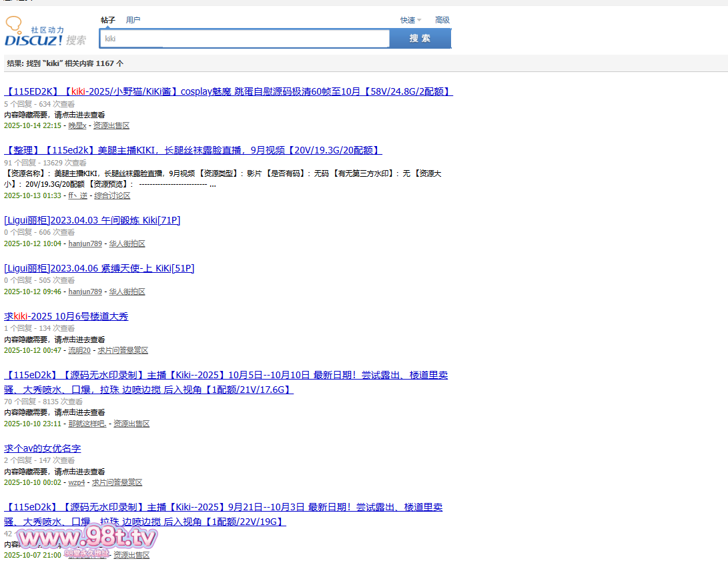This screenshot has width=728, height=563.
Task: Click the Discuz! search logo
Action: coord(45,34)
